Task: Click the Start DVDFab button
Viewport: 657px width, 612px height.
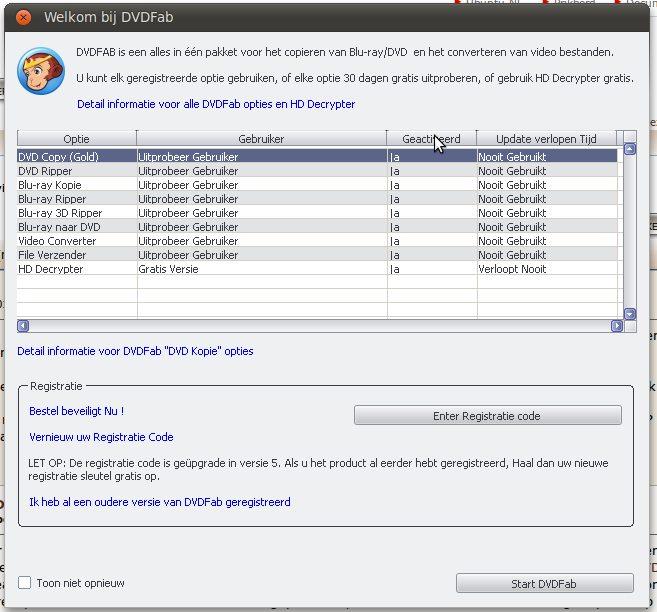Action: coord(544,583)
